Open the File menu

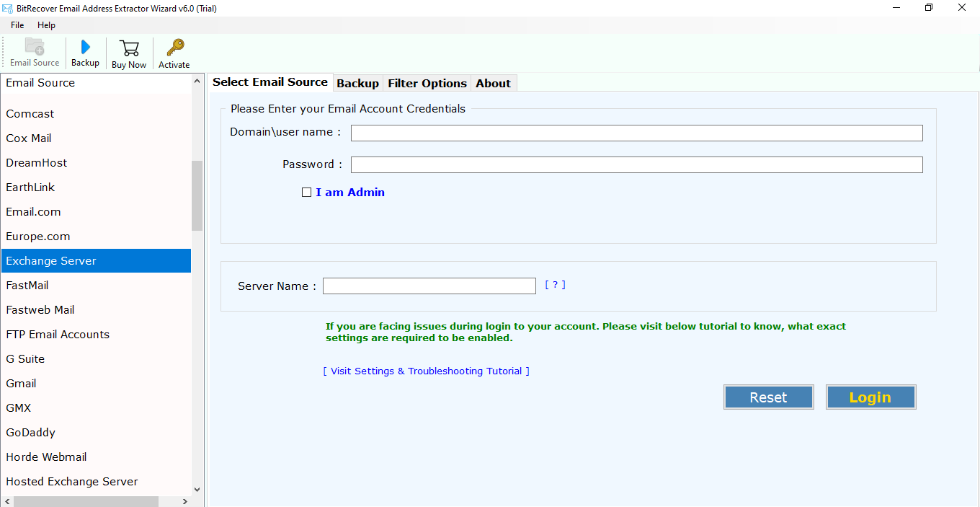coord(17,25)
